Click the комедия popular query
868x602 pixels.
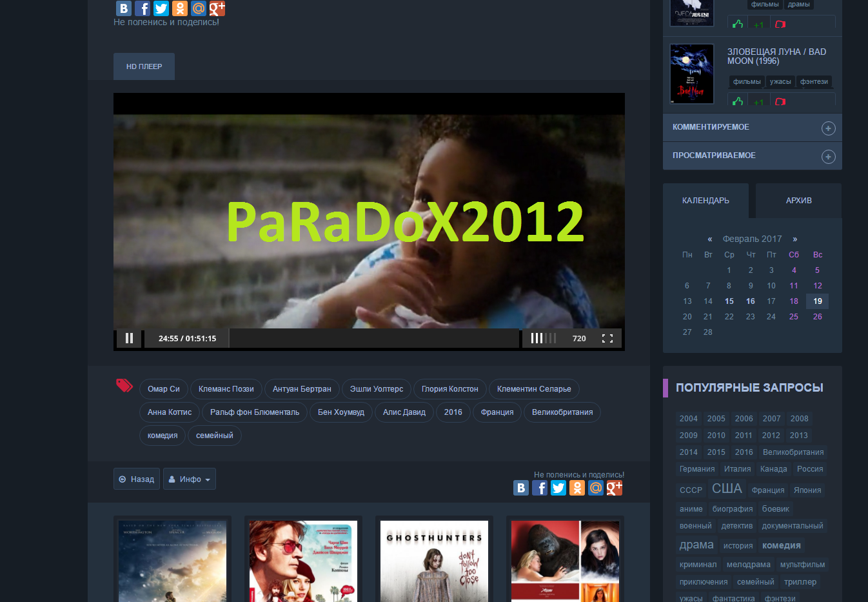782,545
